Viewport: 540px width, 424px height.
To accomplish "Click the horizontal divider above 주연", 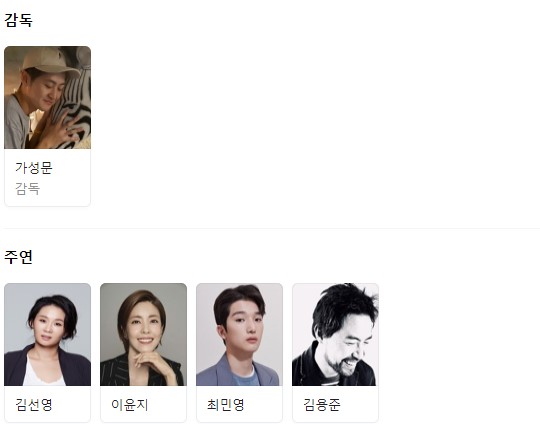I will point(272,228).
